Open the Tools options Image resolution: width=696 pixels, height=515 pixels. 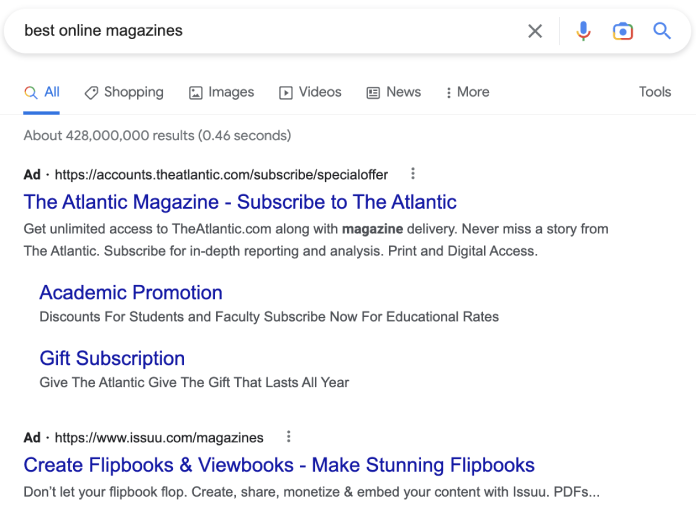pos(655,92)
